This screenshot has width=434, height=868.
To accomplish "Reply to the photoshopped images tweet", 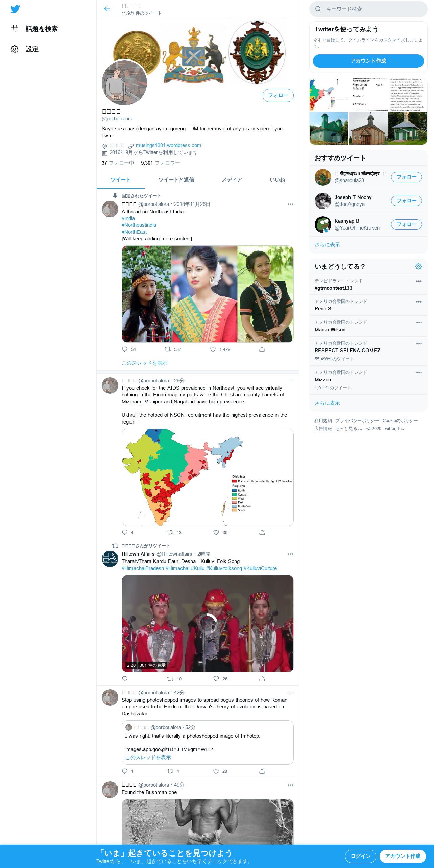I will click(x=125, y=771).
